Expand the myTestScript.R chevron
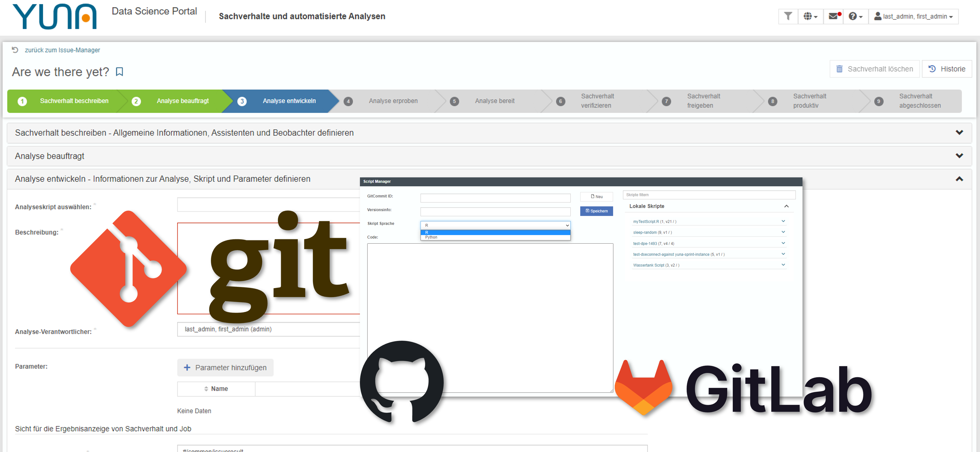This screenshot has width=980, height=452. pyautogui.click(x=783, y=221)
